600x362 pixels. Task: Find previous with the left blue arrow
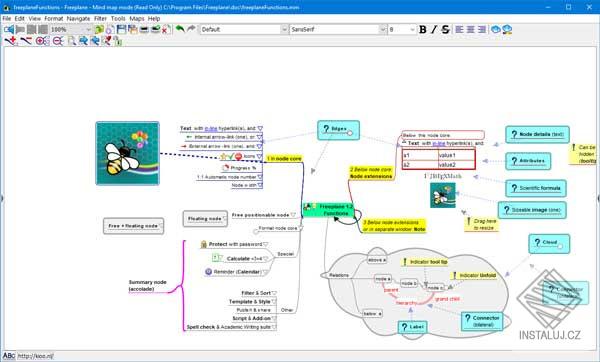click(95, 41)
